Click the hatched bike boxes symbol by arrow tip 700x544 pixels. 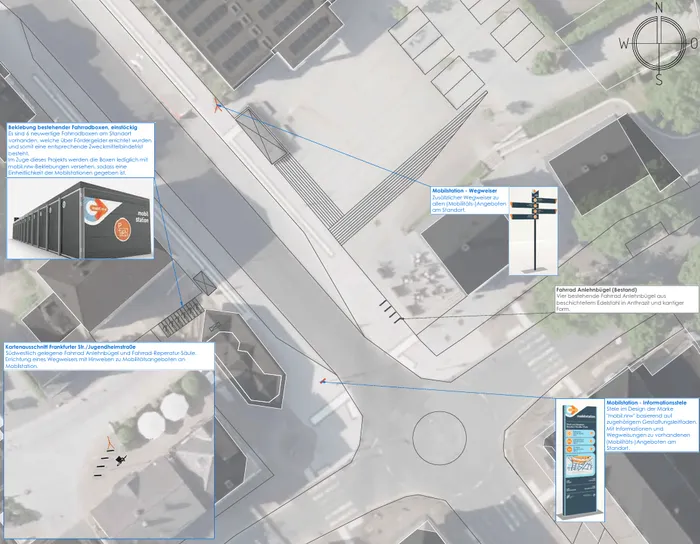(x=182, y=317)
